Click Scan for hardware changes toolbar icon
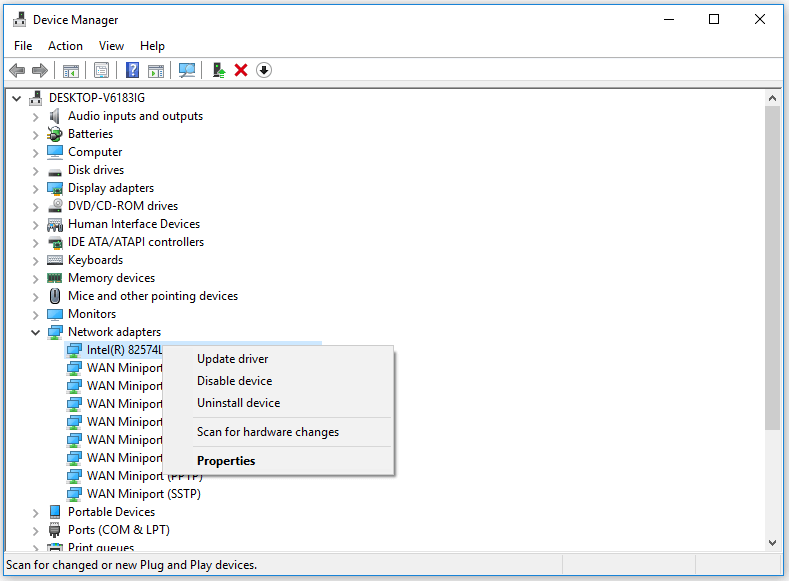Image resolution: width=789 pixels, height=581 pixels. (x=187, y=70)
